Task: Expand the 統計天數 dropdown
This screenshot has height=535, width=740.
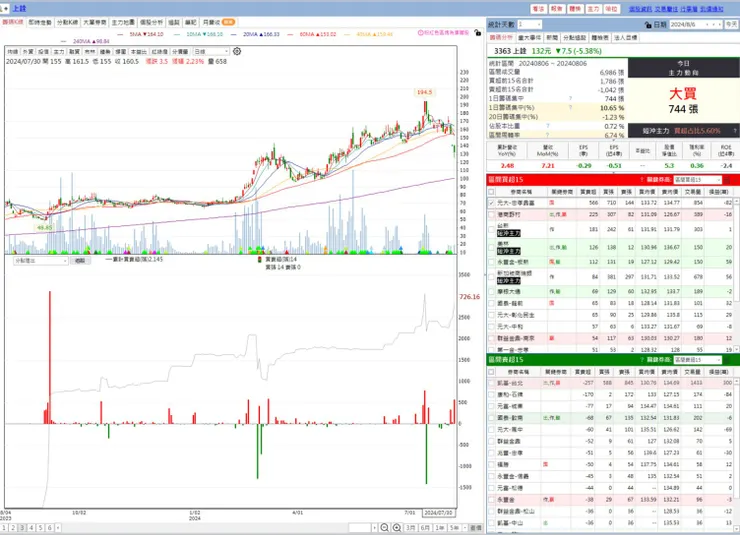Action: [530, 25]
